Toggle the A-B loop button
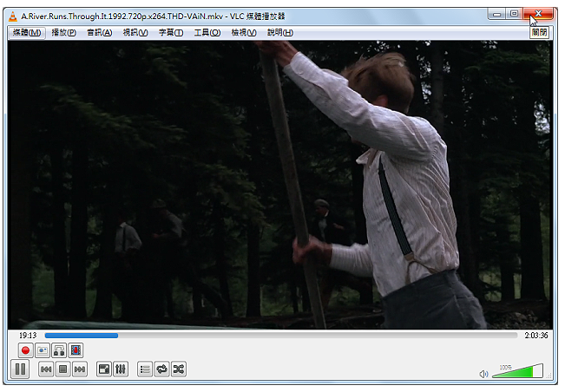 pyautogui.click(x=59, y=350)
